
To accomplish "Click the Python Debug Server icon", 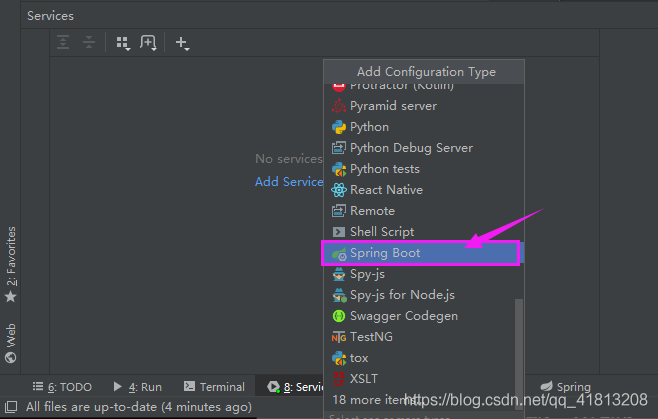I will pyautogui.click(x=338, y=148).
